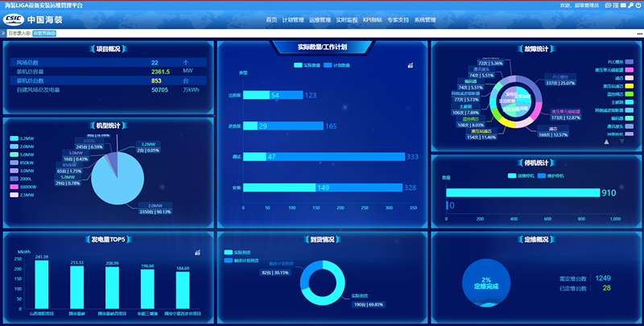Toggle 850kW in 机型统计 legend
644x326 pixels.
click(23, 163)
